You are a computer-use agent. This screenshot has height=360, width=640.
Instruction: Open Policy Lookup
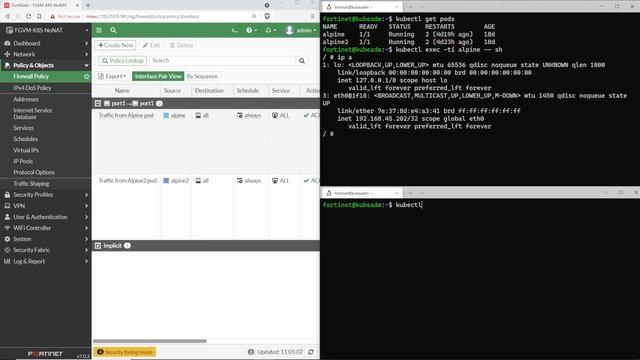pyautogui.click(x=123, y=60)
